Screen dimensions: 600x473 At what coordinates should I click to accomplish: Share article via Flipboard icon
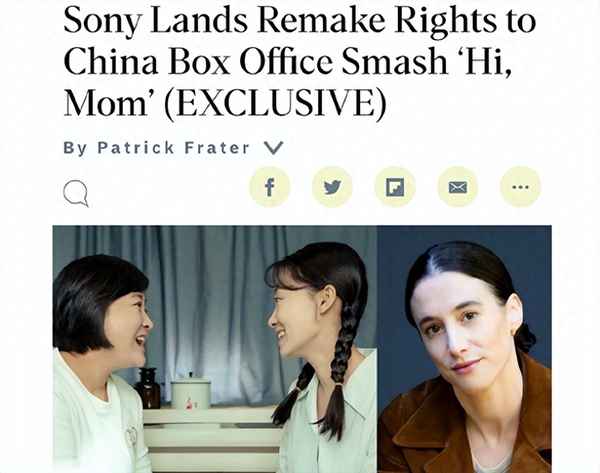coord(395,187)
